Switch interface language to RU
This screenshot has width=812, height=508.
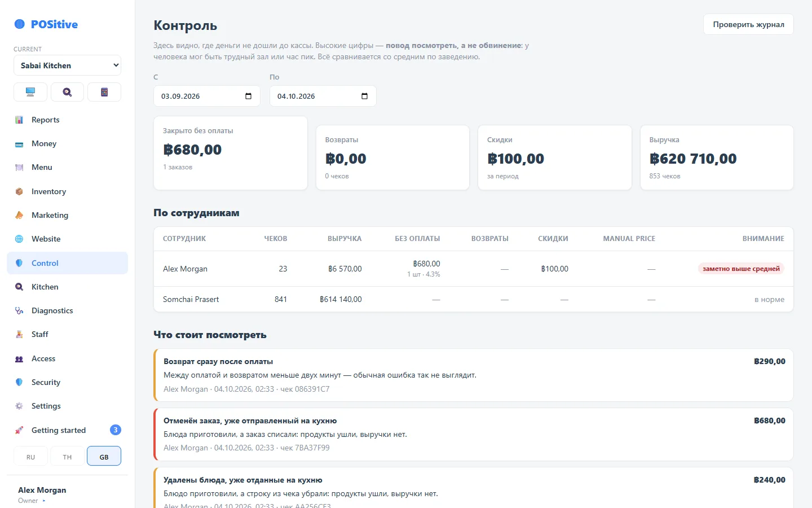(x=30, y=457)
